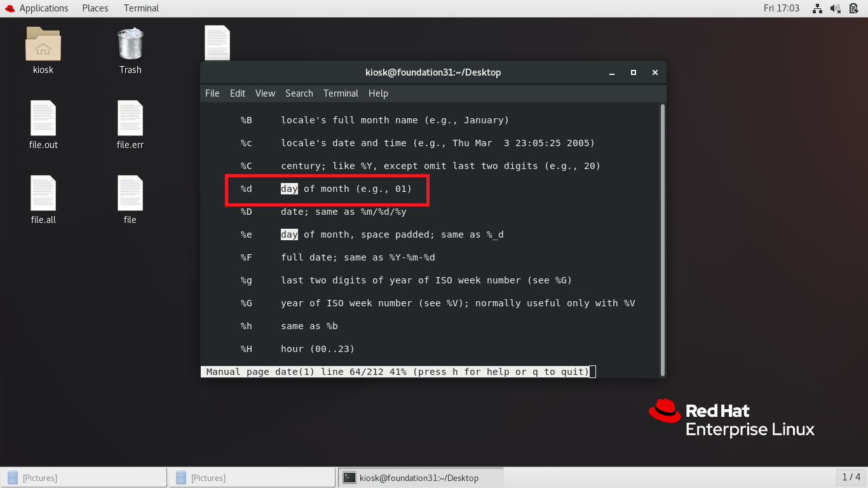
Task: Select the desktop icon named file
Action: pyautogui.click(x=130, y=193)
